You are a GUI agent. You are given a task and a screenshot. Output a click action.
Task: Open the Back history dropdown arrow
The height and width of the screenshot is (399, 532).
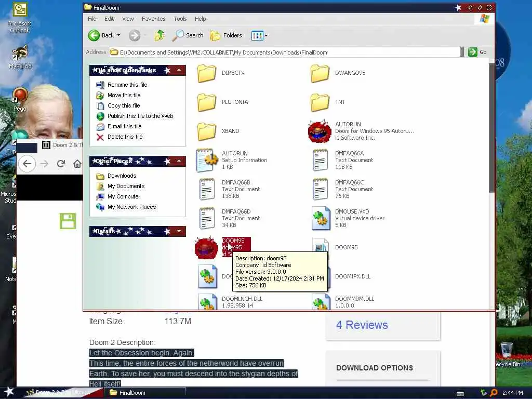pos(119,35)
